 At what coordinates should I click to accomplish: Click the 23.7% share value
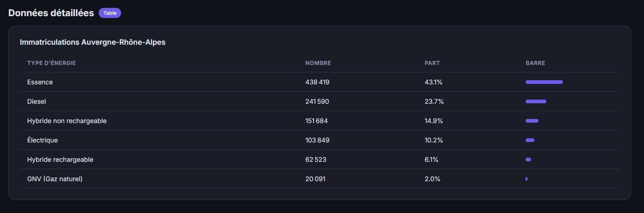[434, 101]
